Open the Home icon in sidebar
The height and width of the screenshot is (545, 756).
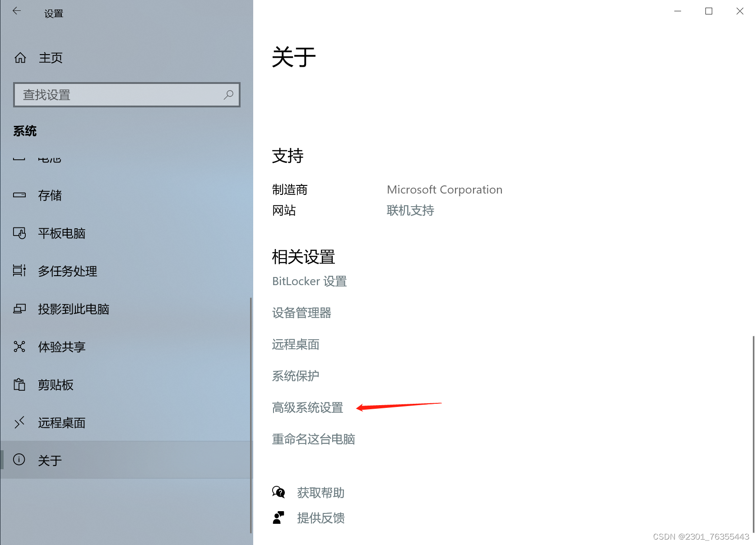click(20, 58)
